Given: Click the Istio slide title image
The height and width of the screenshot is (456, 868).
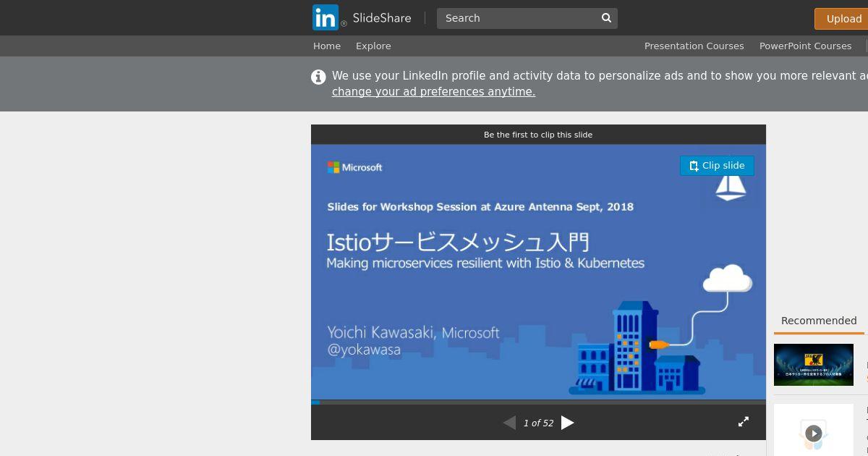Looking at the screenshot, I should click(x=538, y=271).
